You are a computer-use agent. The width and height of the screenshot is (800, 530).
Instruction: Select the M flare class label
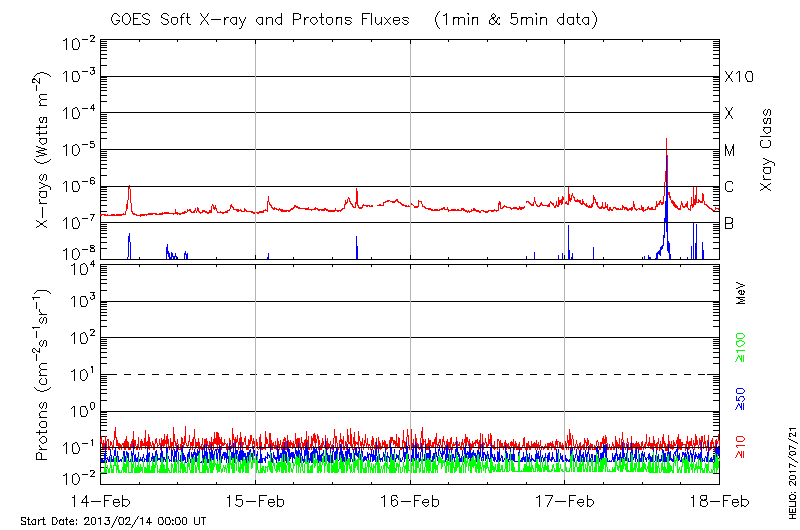pyautogui.click(x=729, y=151)
